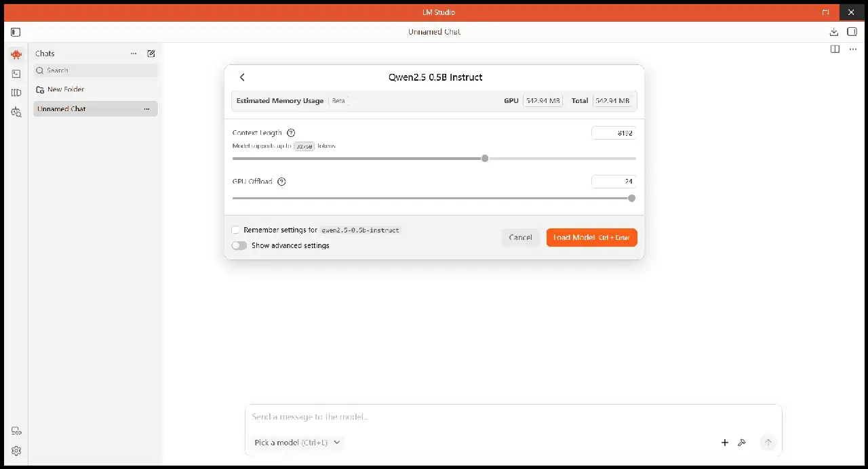Click the plus attachment icon in message box
Image resolution: width=868 pixels, height=469 pixels.
(725, 443)
